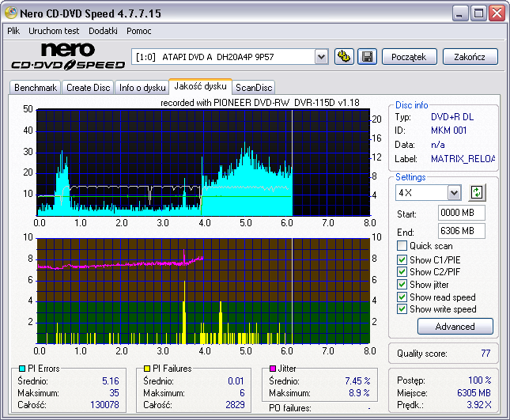Viewport: 510px width, 420px height.
Task: Open the Plik menu
Action: 13,31
